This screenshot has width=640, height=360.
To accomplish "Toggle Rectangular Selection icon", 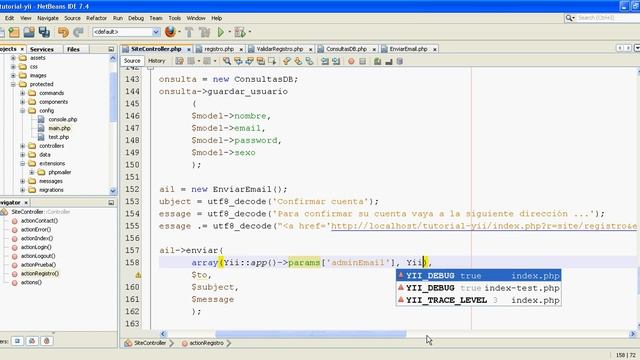I will pyautogui.click(x=272, y=61).
